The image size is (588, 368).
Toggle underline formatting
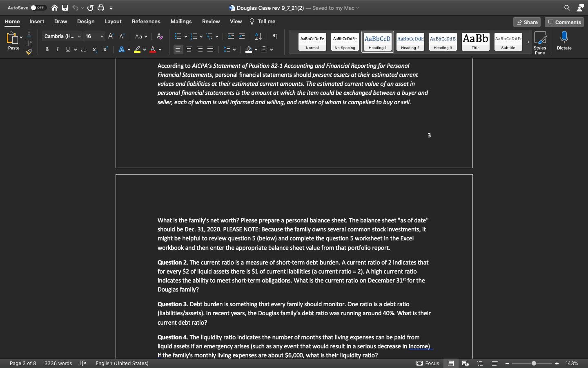pyautogui.click(x=68, y=49)
